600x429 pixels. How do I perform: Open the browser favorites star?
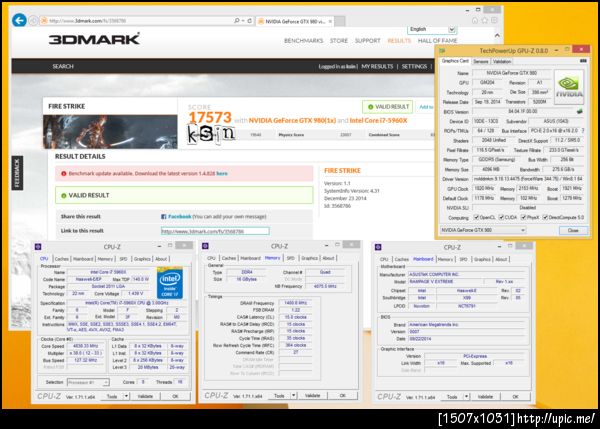484,20
